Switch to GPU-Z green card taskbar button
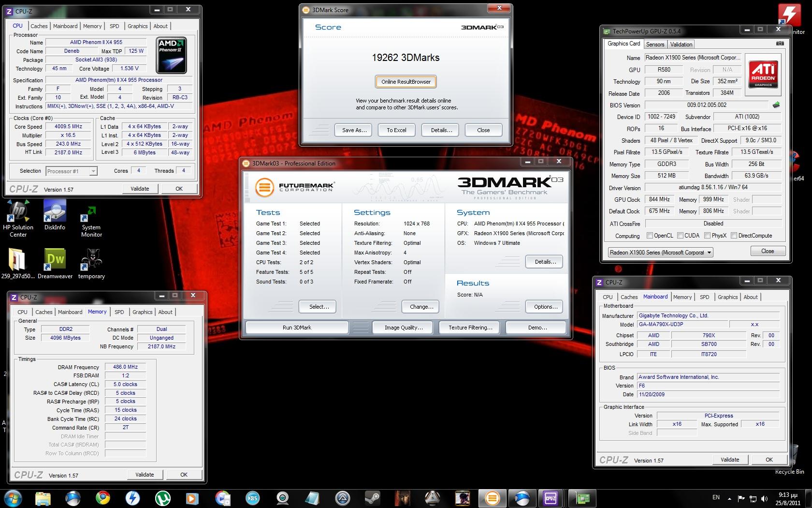The image size is (812, 508). [582, 498]
